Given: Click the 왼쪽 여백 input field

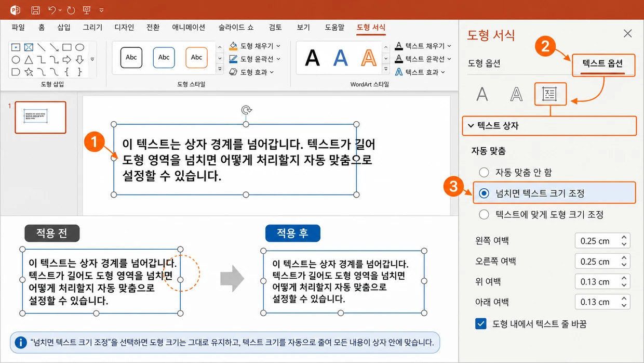Looking at the screenshot, I should (597, 241).
